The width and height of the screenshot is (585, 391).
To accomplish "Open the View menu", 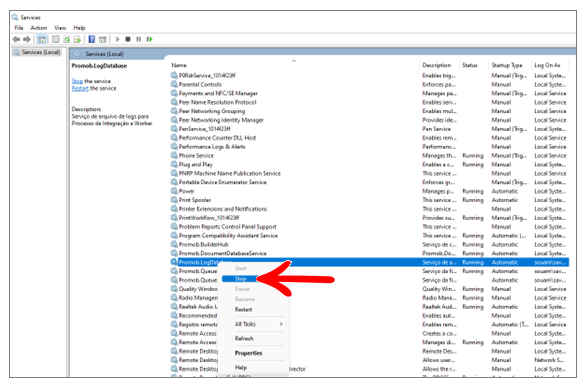I will tap(60, 28).
